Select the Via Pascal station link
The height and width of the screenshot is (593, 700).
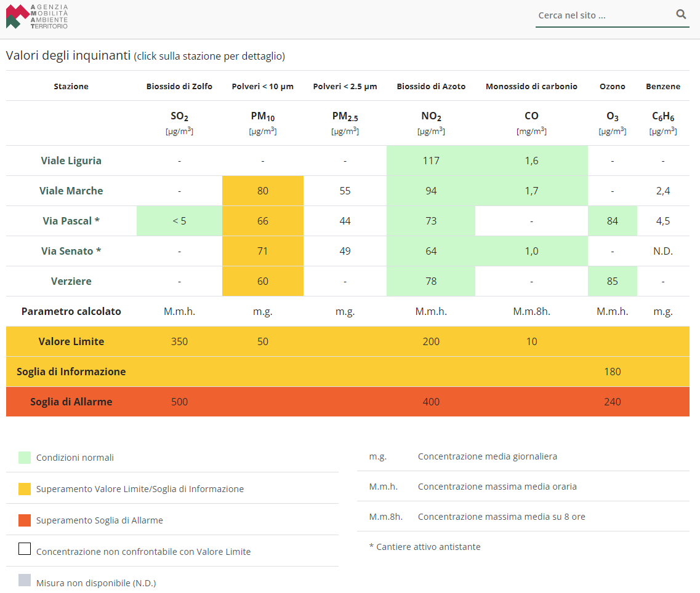pyautogui.click(x=71, y=221)
